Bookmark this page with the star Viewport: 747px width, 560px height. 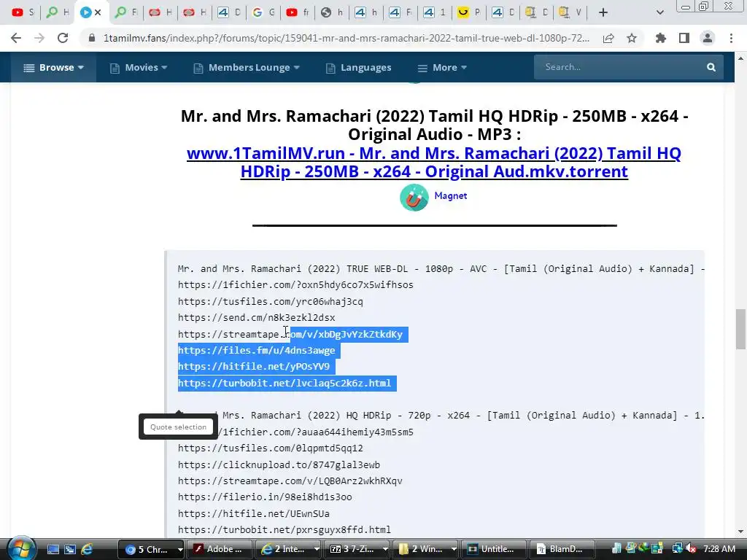(x=632, y=38)
